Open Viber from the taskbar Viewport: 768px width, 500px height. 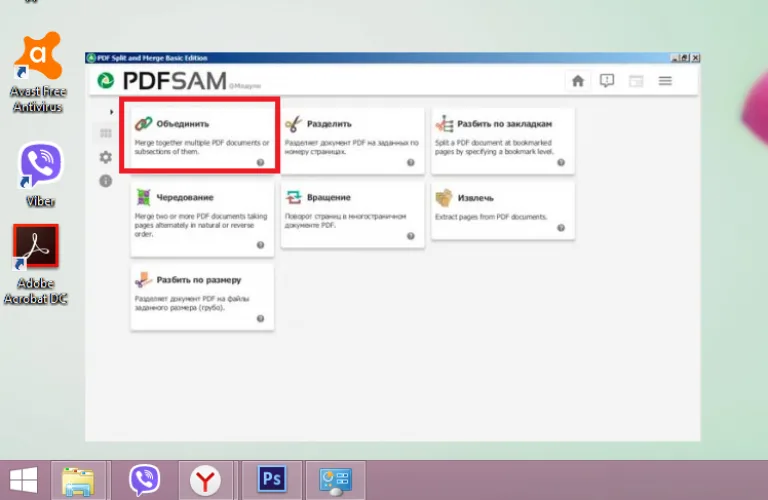pos(144,480)
